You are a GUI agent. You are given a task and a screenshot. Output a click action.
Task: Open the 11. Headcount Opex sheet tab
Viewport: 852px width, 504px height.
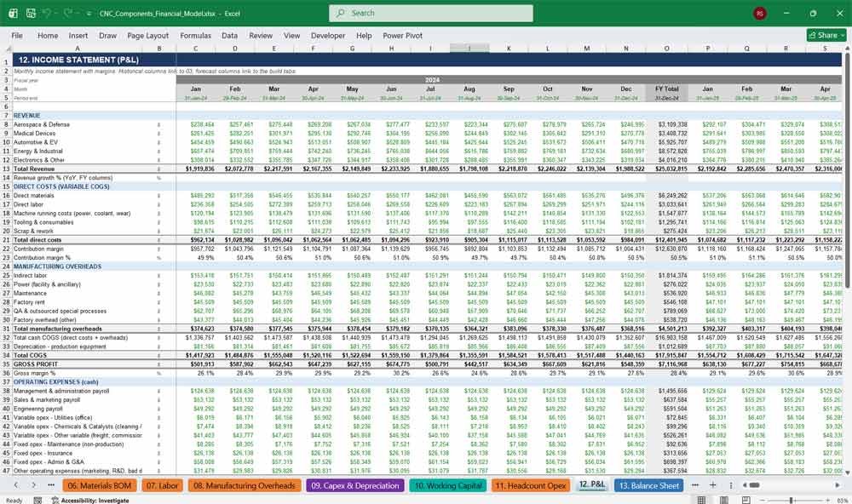tap(530, 485)
